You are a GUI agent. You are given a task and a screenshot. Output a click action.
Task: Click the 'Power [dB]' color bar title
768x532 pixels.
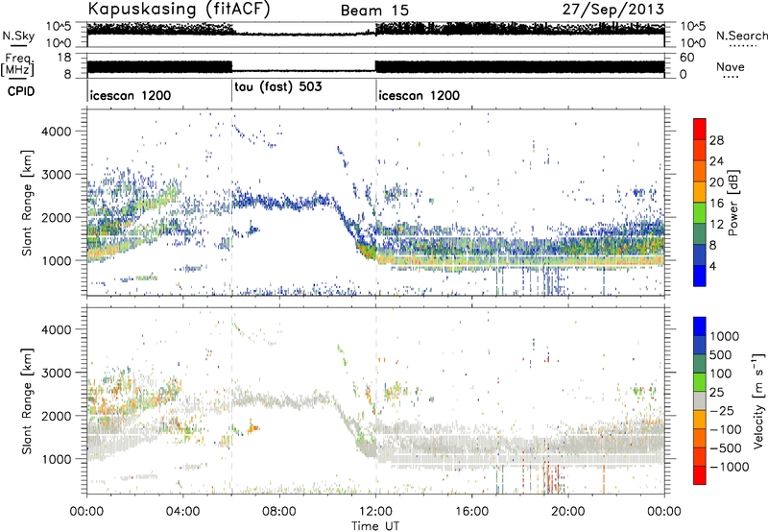732,203
